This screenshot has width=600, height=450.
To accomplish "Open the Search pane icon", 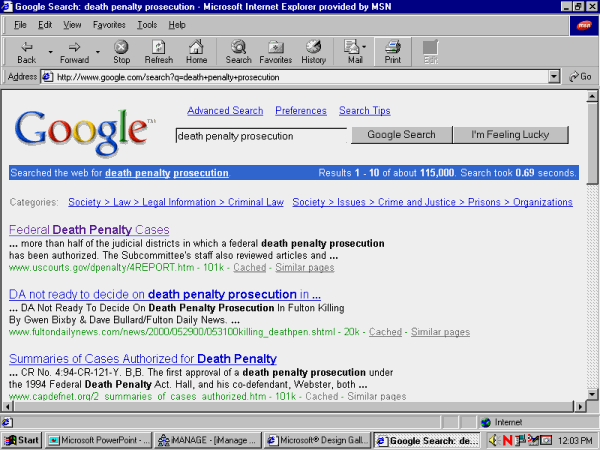I will pos(238,51).
